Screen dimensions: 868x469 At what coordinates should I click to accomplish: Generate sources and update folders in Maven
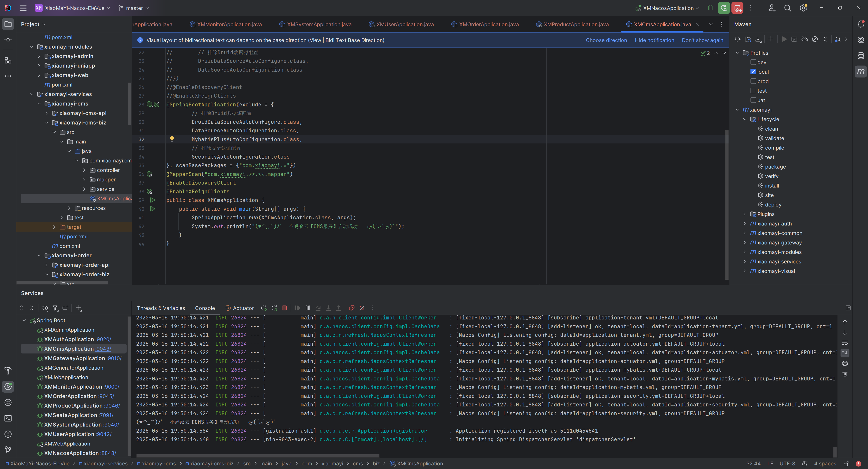point(748,39)
